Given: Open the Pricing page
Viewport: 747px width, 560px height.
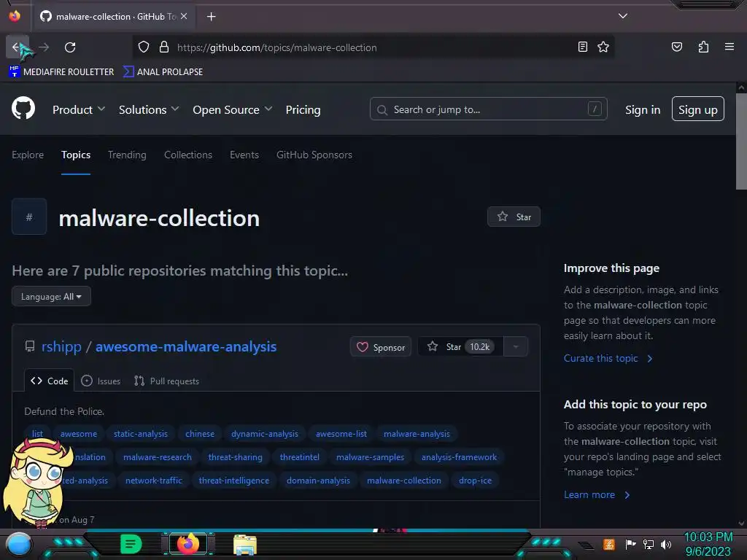Looking at the screenshot, I should [x=303, y=109].
